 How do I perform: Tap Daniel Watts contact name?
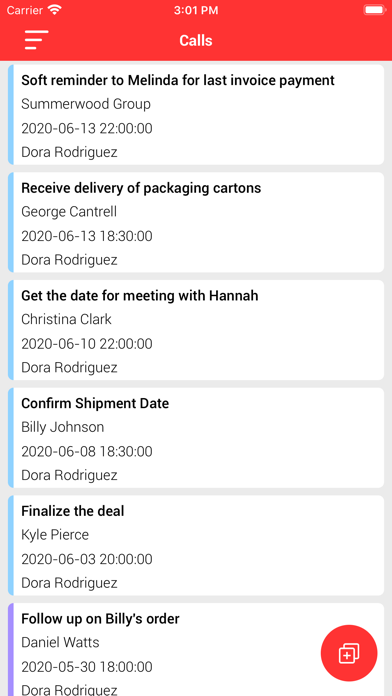pyautogui.click(x=60, y=642)
